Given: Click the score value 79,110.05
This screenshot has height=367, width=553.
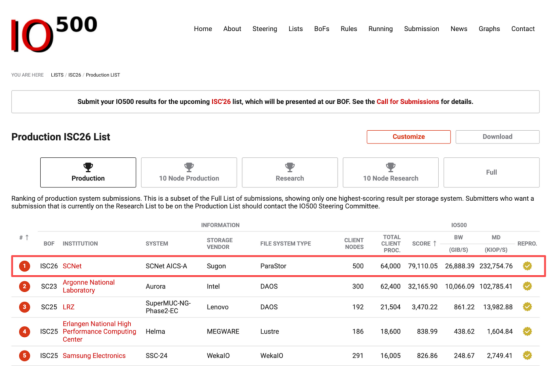Looking at the screenshot, I should coord(423,266).
